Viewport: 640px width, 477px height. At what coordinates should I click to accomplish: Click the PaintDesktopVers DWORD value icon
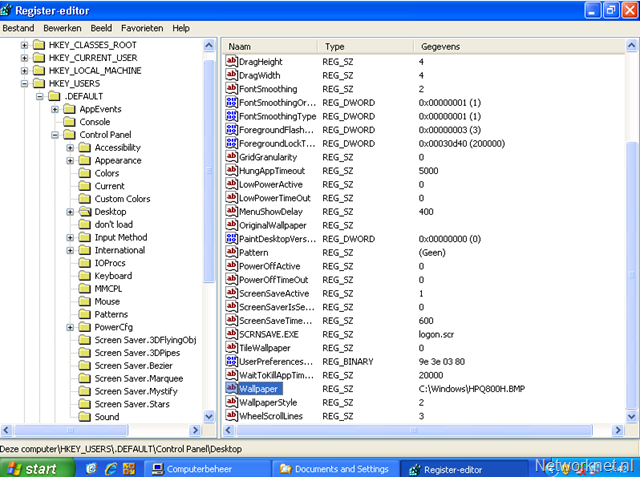[x=231, y=238]
